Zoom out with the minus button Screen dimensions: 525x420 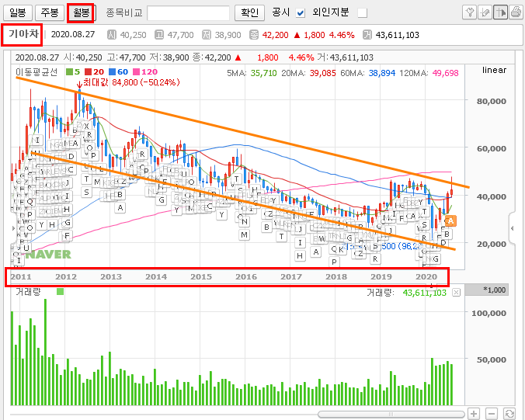pyautogui.click(x=491, y=414)
